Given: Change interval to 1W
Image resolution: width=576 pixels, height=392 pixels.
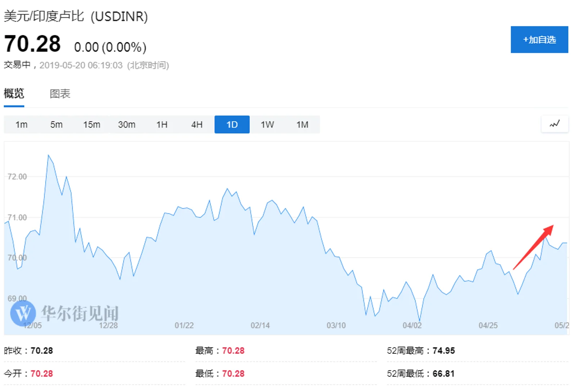Looking at the screenshot, I should (x=267, y=125).
